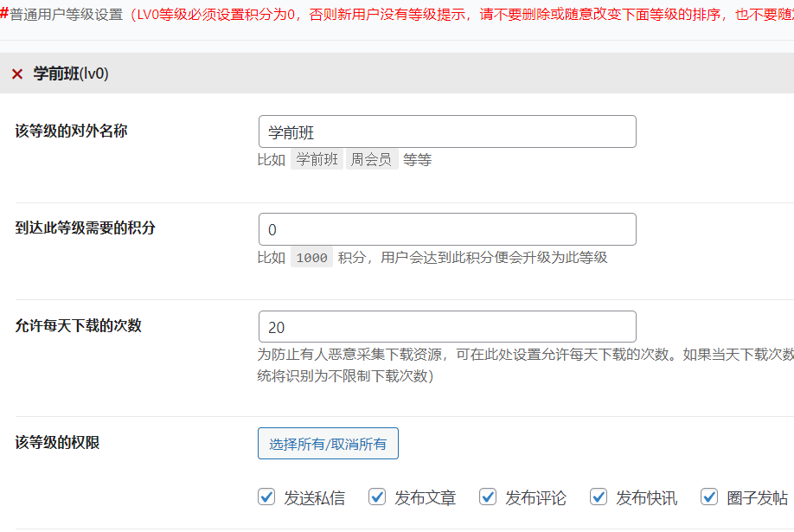Image resolution: width=794 pixels, height=532 pixels.
Task: Uncheck the 发布文章 permission
Action: (x=377, y=497)
